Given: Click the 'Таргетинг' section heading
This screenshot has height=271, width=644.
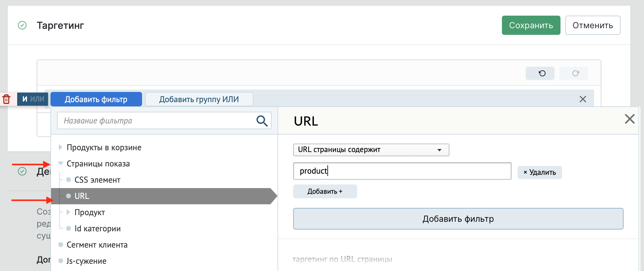Looking at the screenshot, I should point(60,26).
